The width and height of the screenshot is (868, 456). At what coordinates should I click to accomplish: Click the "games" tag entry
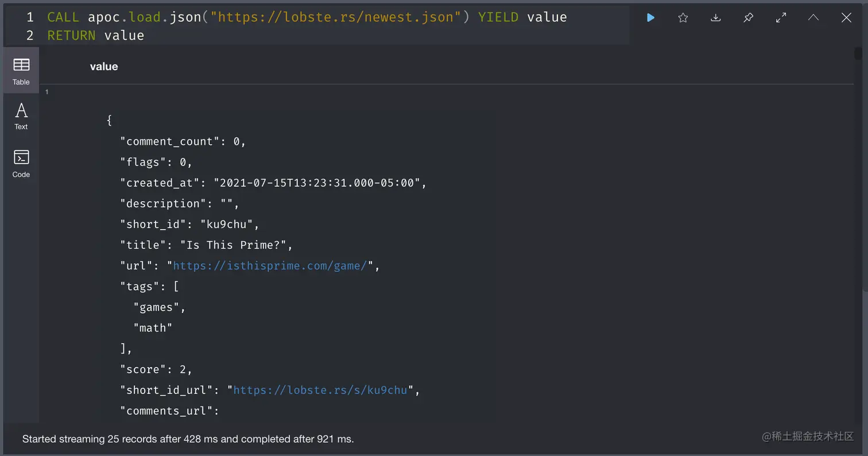160,307
